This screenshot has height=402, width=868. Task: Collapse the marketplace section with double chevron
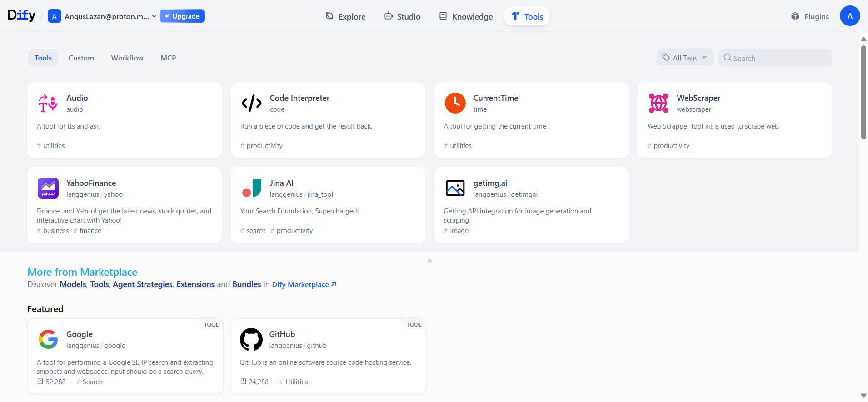[x=430, y=261]
